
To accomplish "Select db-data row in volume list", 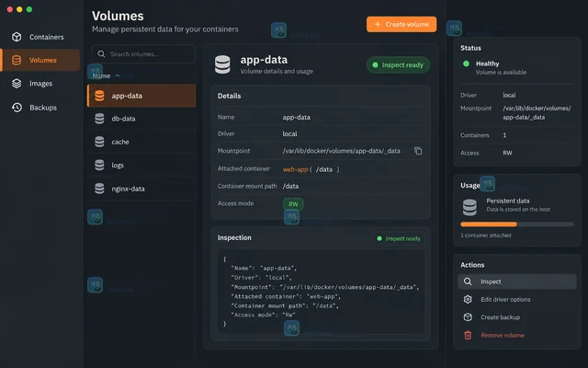I will pyautogui.click(x=141, y=119).
